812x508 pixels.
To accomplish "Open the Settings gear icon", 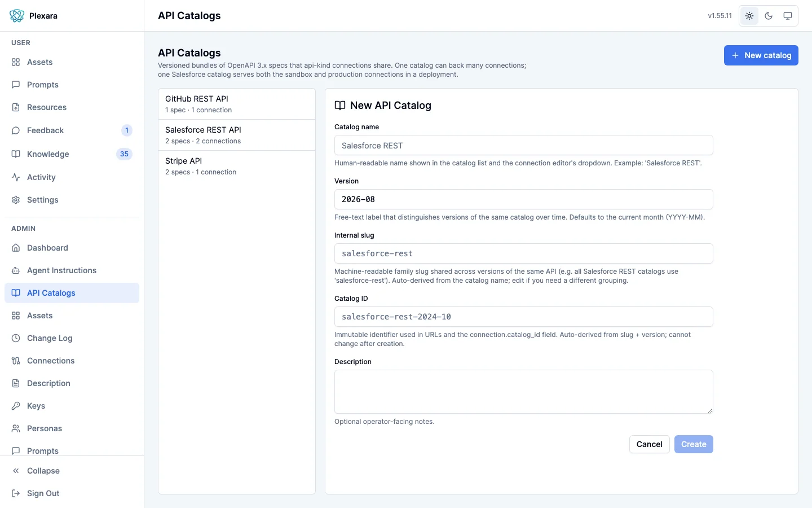I will pos(16,200).
